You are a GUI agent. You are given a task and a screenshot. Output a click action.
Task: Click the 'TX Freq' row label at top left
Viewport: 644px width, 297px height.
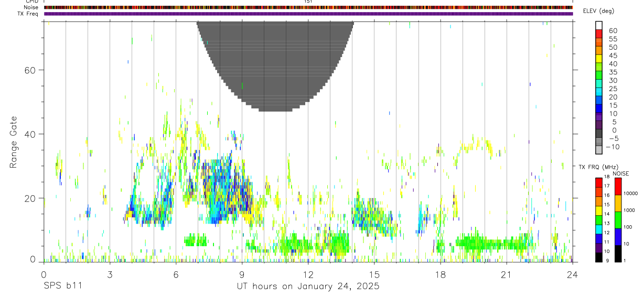click(28, 14)
